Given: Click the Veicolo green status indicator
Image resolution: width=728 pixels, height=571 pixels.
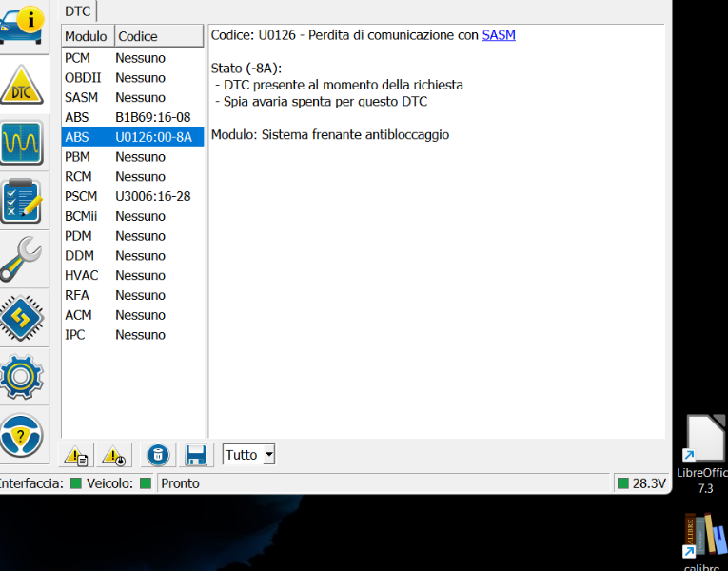Looking at the screenshot, I should pos(146,483).
